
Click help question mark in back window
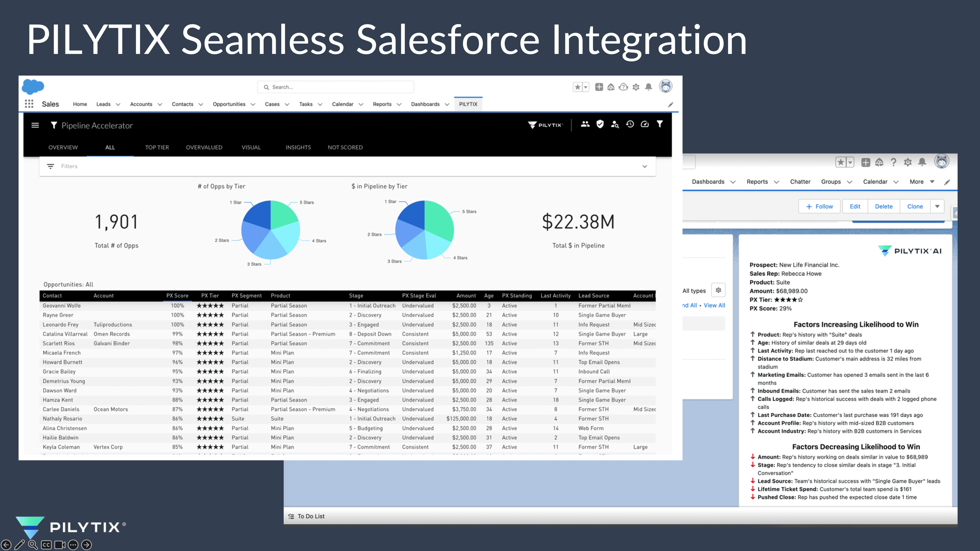(x=894, y=162)
